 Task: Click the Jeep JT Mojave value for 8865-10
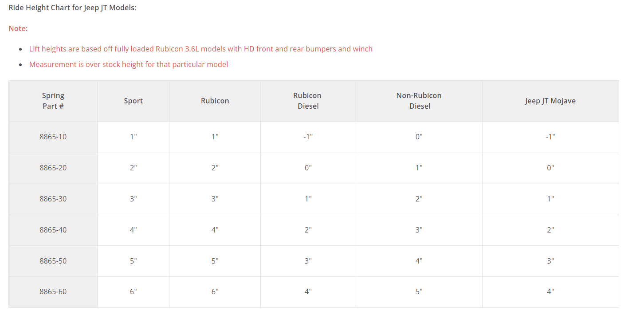click(550, 137)
